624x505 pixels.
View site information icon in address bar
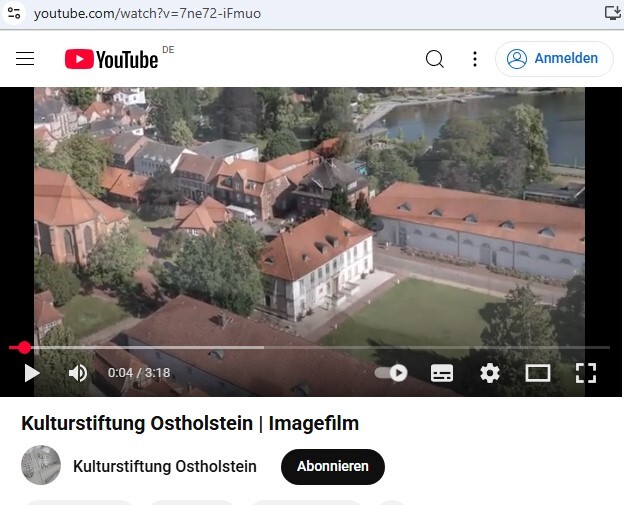point(14,13)
